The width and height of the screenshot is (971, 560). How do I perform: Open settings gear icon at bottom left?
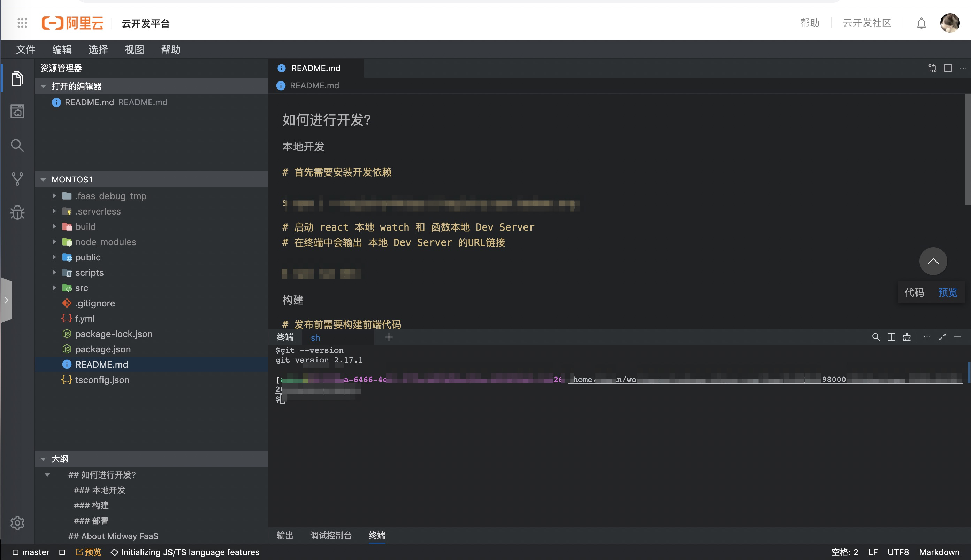point(17,523)
